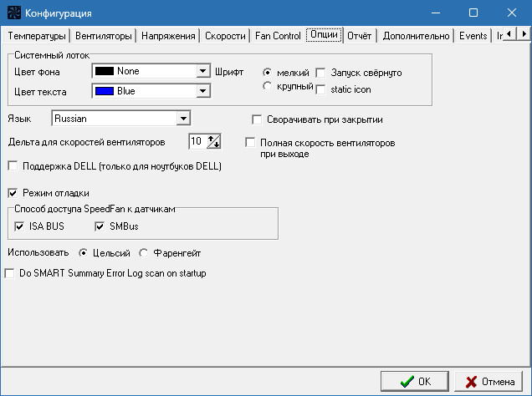
Task: Click the Blue text color swatch
Action: 105,91
